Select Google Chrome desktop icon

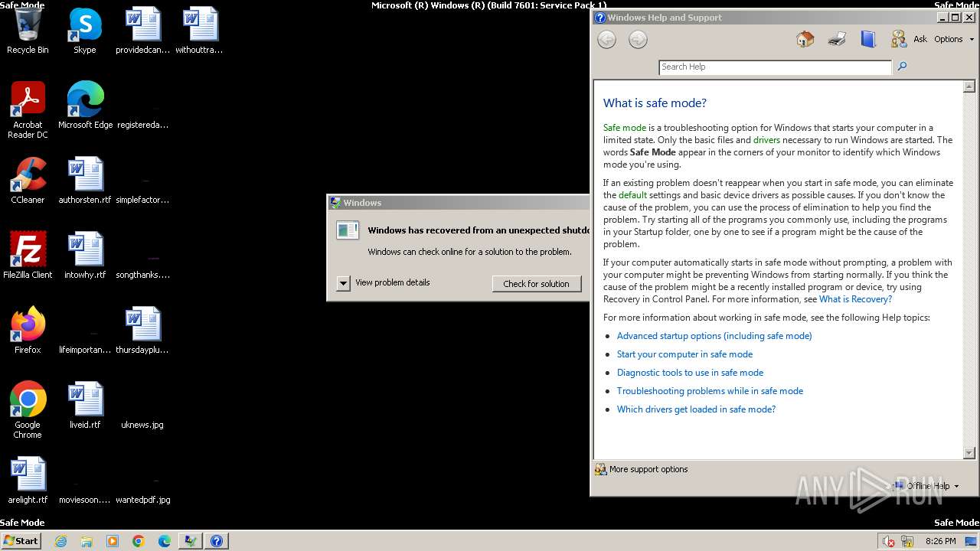28,411
